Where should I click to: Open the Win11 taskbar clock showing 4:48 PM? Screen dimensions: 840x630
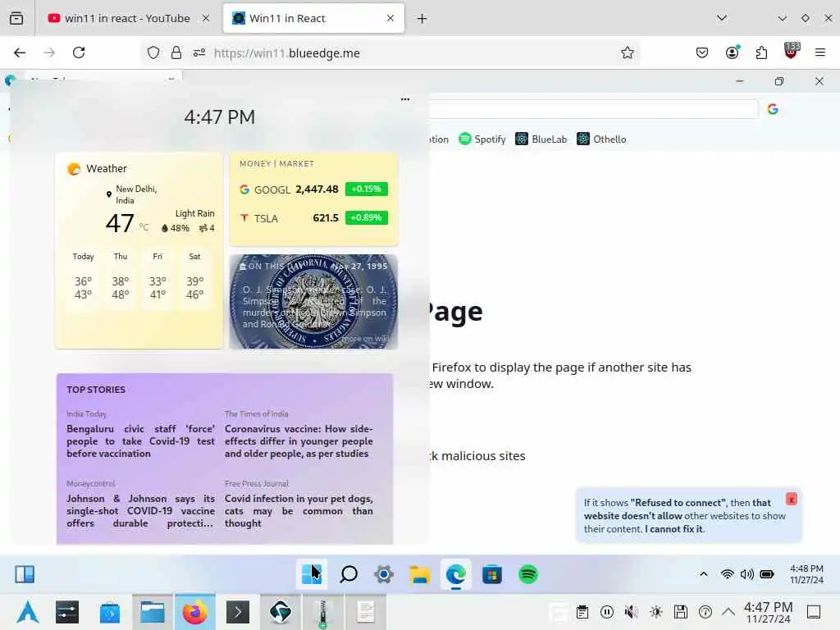coord(806,574)
